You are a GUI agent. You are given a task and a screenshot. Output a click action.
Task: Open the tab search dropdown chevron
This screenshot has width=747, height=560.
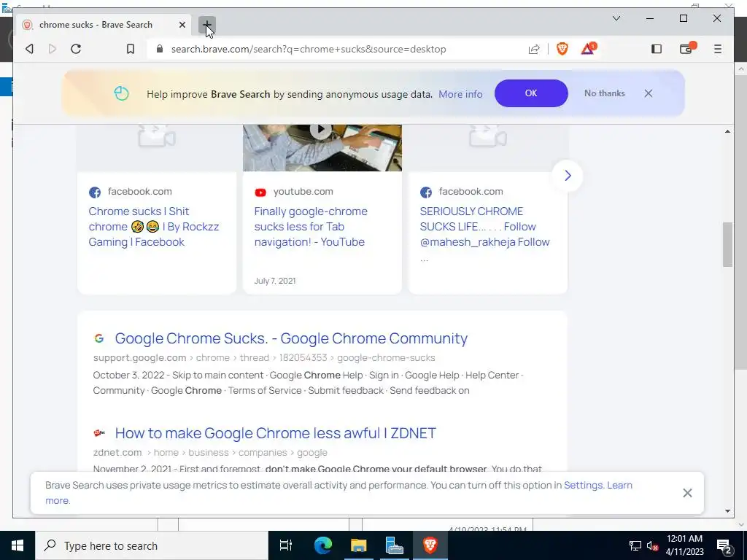click(616, 18)
